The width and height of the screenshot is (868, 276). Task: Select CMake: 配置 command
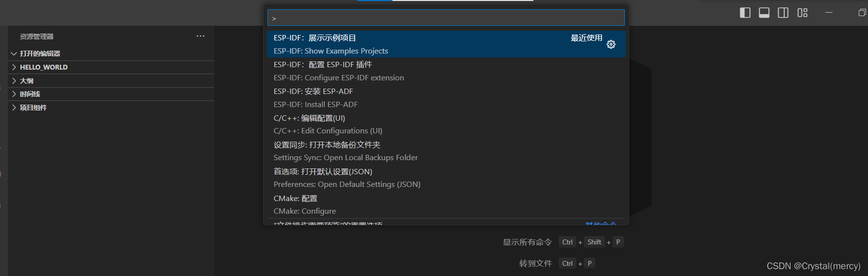pos(446,205)
